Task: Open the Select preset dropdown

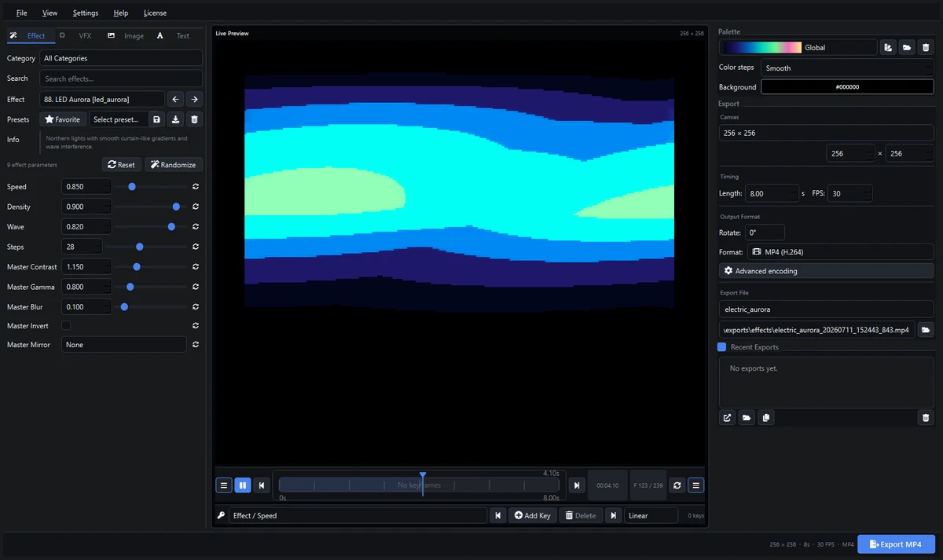Action: click(118, 119)
